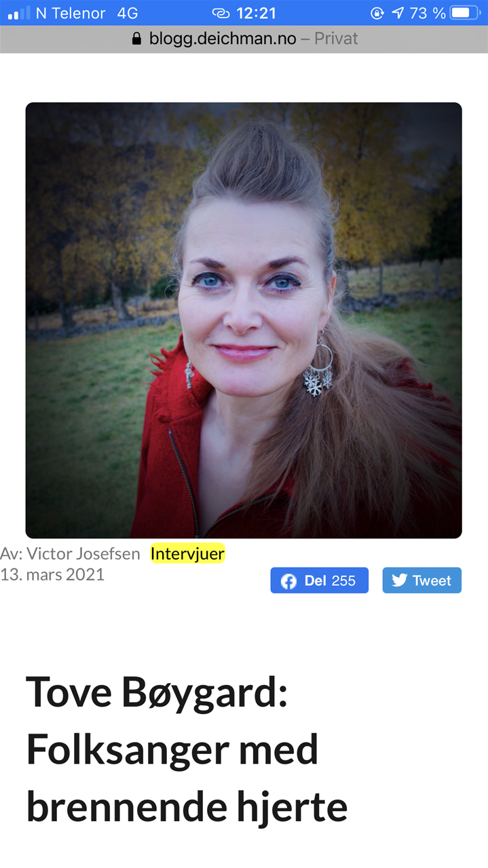The height and width of the screenshot is (868, 488).
Task: Tap the orientation lock icon
Action: pyautogui.click(x=377, y=13)
